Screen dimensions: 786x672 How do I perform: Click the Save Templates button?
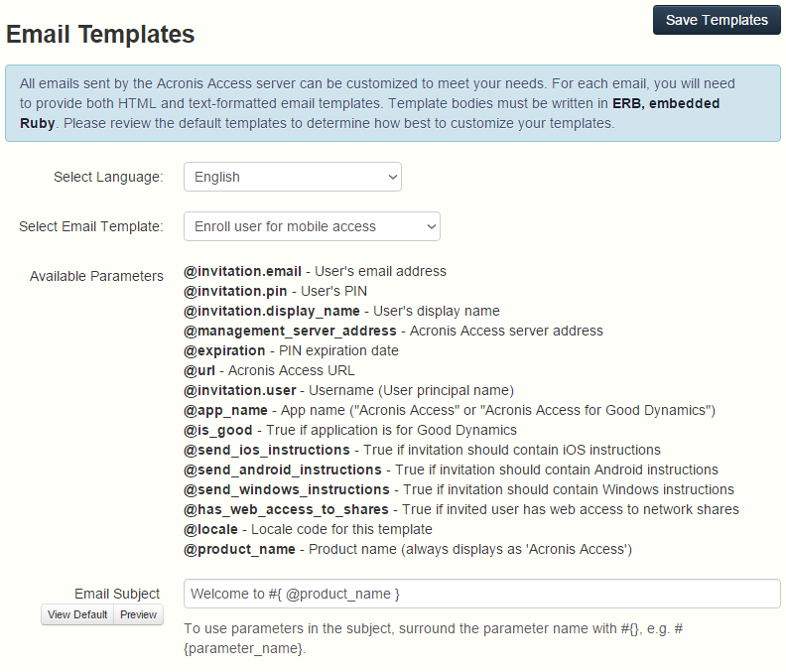click(716, 20)
